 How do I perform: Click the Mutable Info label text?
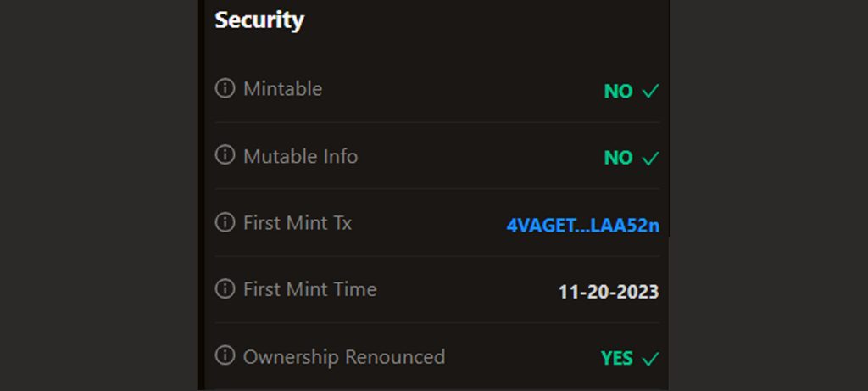point(300,156)
